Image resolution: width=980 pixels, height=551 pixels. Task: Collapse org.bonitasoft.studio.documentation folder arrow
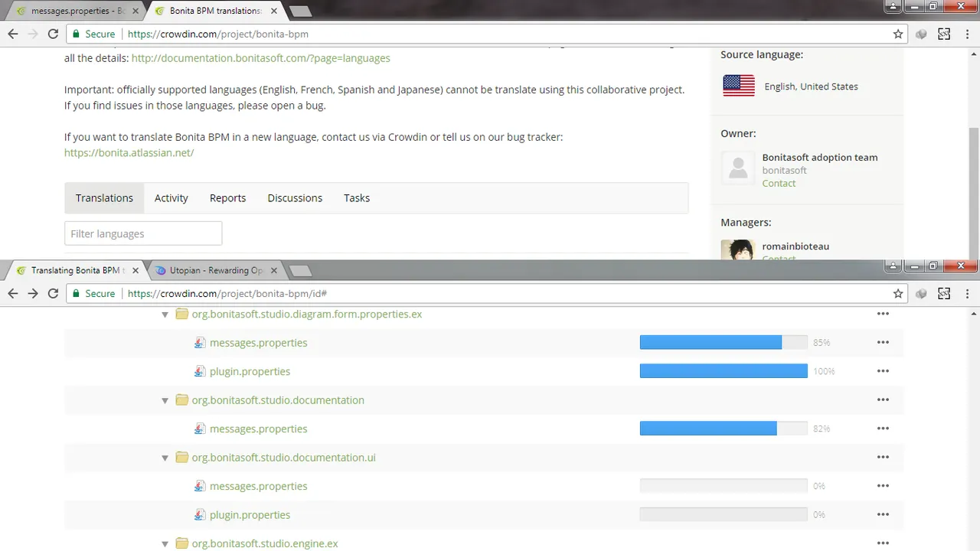165,400
